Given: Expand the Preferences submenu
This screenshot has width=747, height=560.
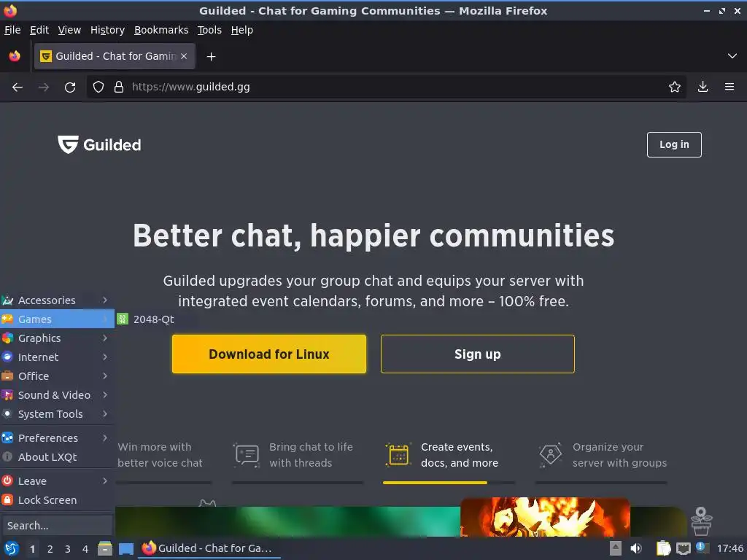Looking at the screenshot, I should (x=57, y=438).
